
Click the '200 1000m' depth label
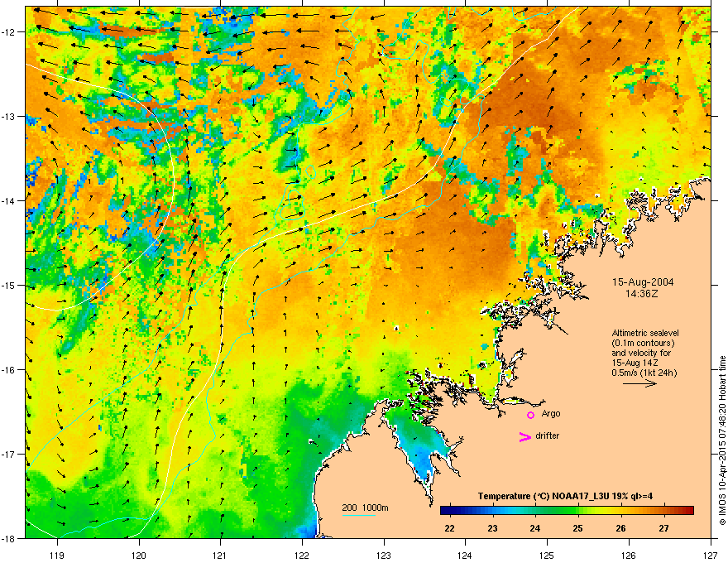pyautogui.click(x=365, y=508)
